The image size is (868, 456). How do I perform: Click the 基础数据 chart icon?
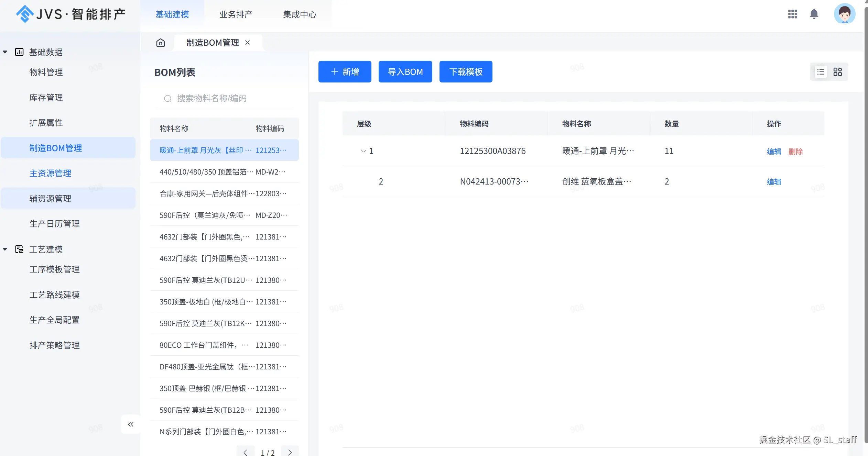click(19, 52)
